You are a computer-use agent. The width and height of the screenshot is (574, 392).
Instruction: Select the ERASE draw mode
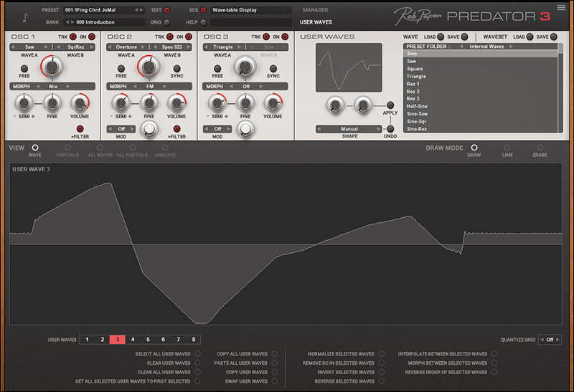pos(540,148)
